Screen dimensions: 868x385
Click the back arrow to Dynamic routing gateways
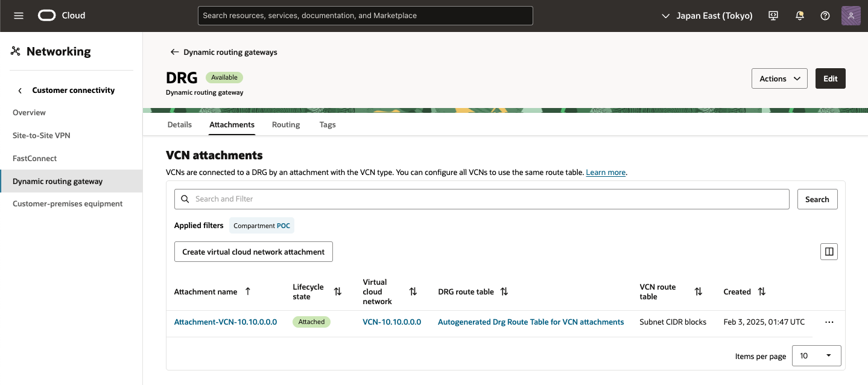pos(174,52)
